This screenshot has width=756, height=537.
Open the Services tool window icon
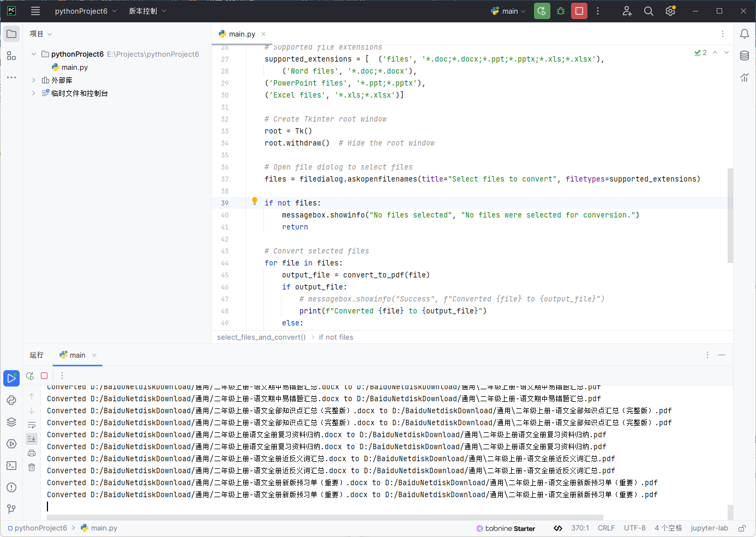11,444
